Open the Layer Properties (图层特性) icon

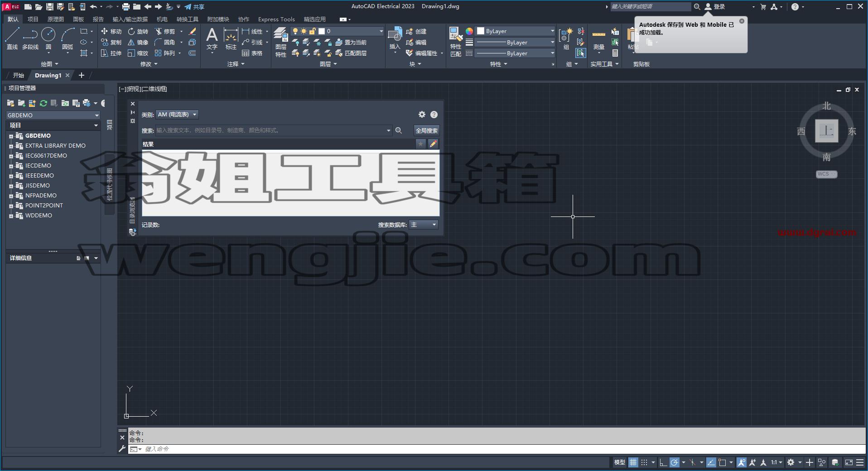[x=281, y=42]
